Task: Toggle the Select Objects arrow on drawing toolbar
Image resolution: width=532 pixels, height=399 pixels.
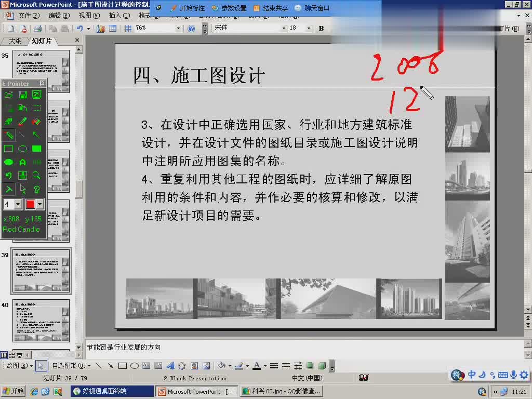Action: coord(41,366)
